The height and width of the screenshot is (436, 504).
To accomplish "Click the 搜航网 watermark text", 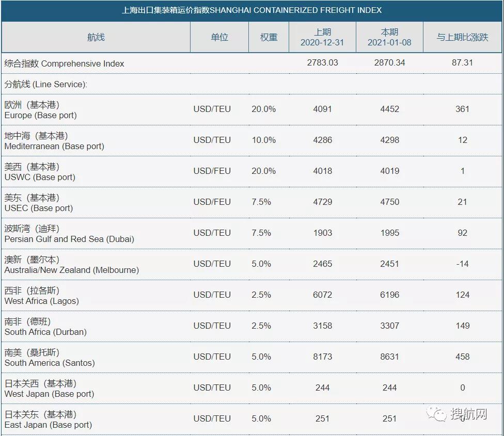I will pos(469,414).
